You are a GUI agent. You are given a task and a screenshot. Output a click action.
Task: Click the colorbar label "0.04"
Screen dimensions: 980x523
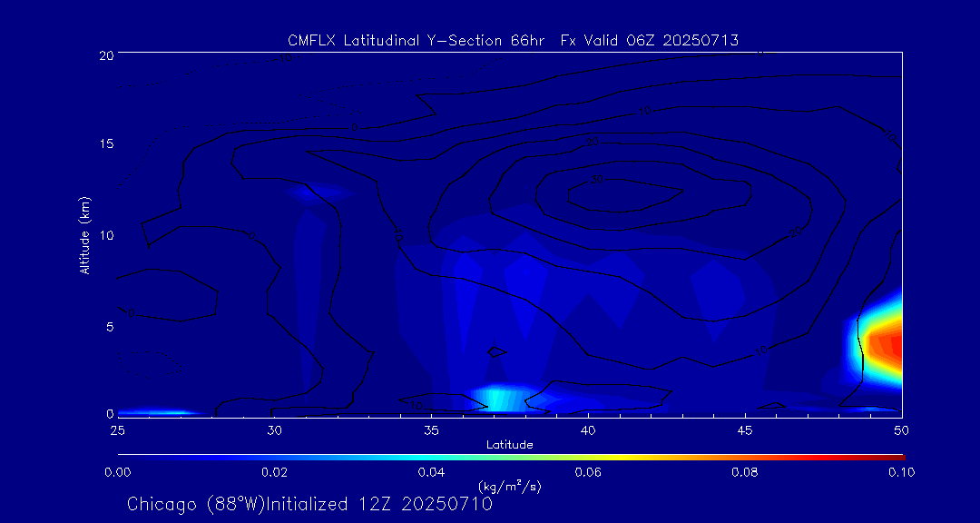click(432, 472)
